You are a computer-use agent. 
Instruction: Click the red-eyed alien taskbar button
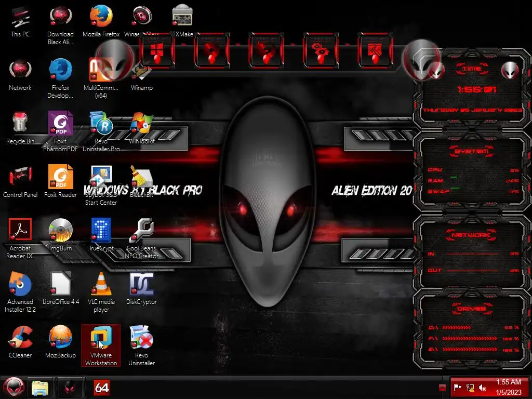click(70, 388)
